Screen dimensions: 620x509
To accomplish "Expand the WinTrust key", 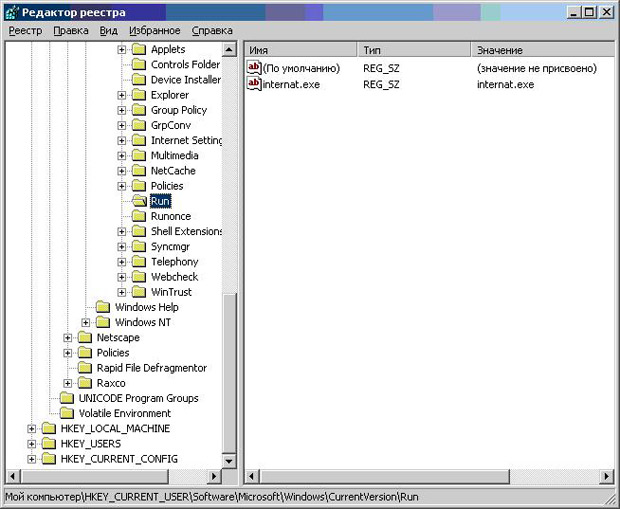I will (x=122, y=292).
